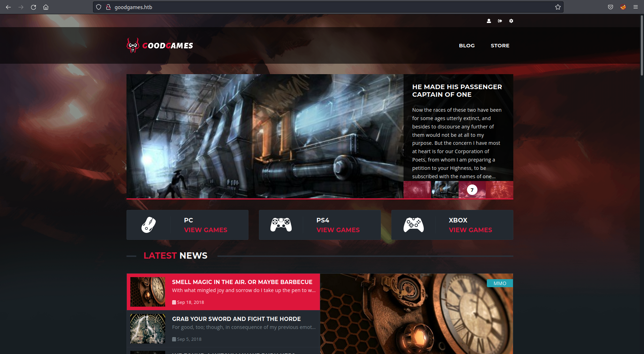644x354 pixels.
Task: Click the MMO category tag
Action: [500, 283]
